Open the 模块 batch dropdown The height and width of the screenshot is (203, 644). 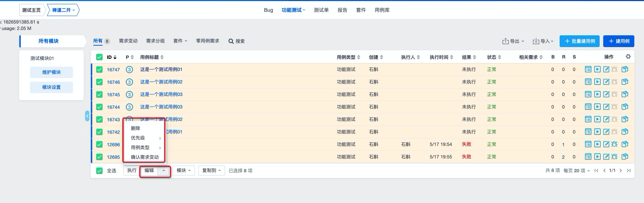pyautogui.click(x=183, y=171)
